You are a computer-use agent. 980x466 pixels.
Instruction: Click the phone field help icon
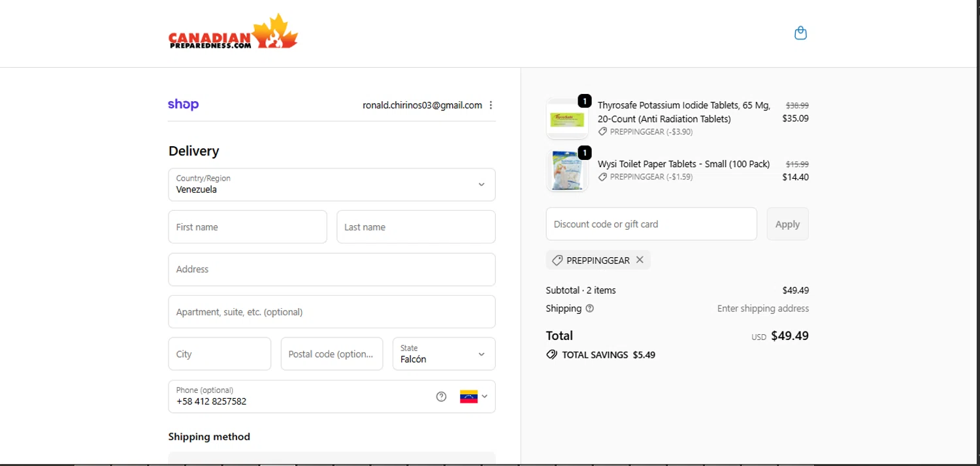[x=441, y=397]
